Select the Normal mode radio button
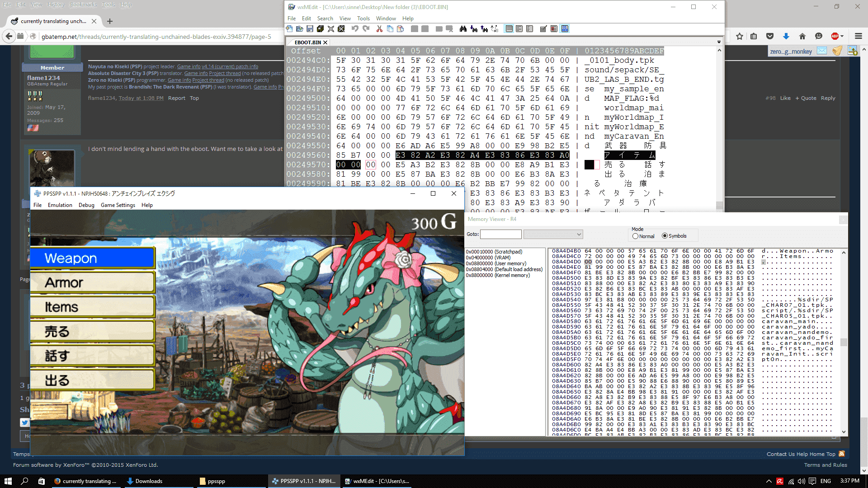This screenshot has height=488, width=868. point(635,236)
